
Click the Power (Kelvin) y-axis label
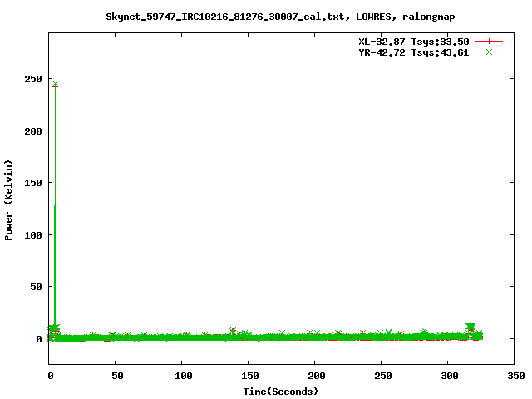coord(8,200)
